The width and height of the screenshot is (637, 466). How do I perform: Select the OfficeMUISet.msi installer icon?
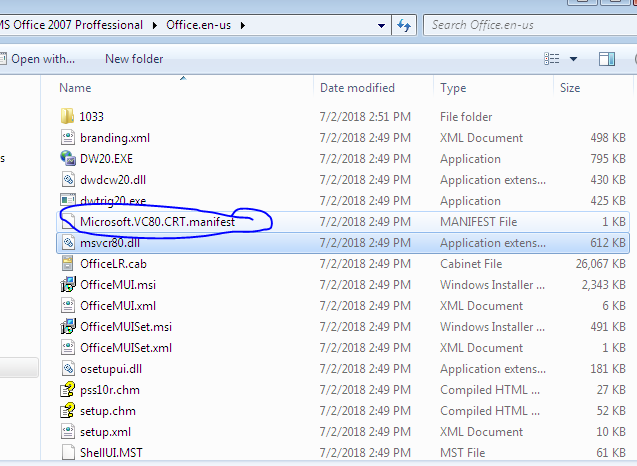pyautogui.click(x=67, y=327)
